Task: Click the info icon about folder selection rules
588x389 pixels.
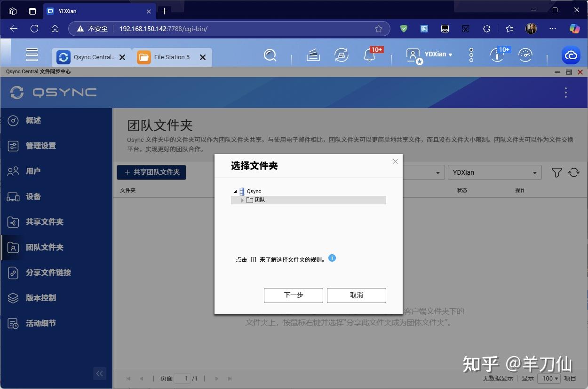Action: pyautogui.click(x=332, y=258)
